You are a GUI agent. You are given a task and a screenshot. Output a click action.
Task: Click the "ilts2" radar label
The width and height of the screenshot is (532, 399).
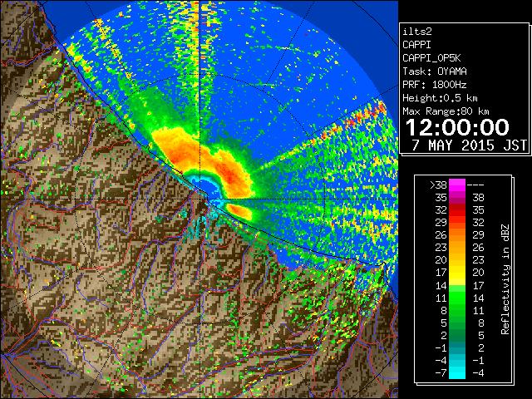pyautogui.click(x=417, y=32)
